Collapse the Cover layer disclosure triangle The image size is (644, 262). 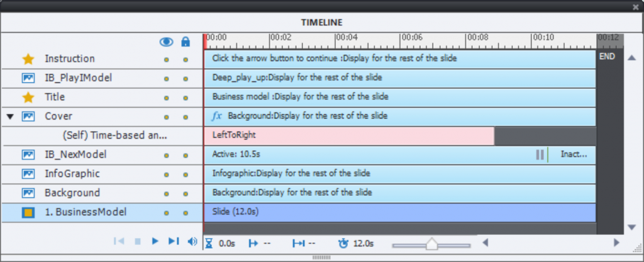click(10, 117)
